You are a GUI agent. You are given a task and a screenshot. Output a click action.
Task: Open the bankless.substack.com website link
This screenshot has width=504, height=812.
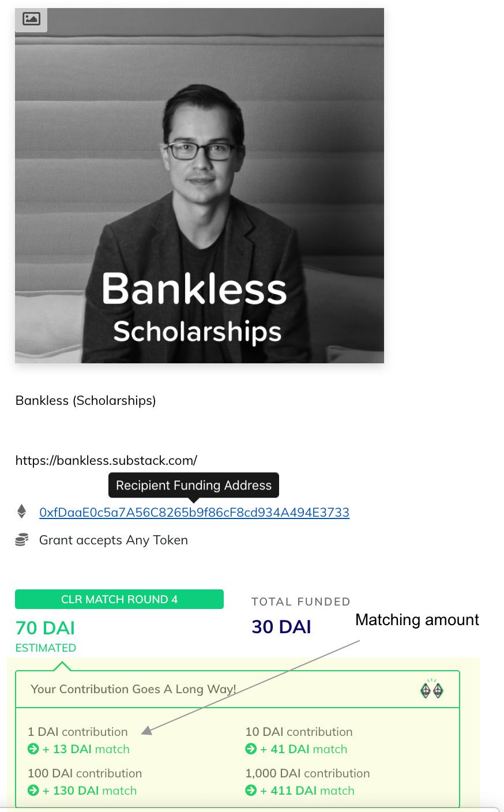[106, 460]
